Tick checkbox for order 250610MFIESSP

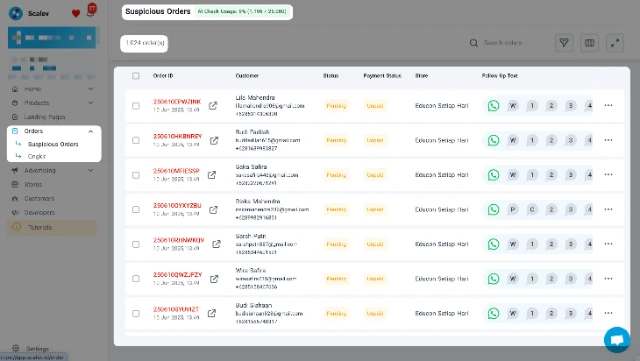[x=136, y=175]
